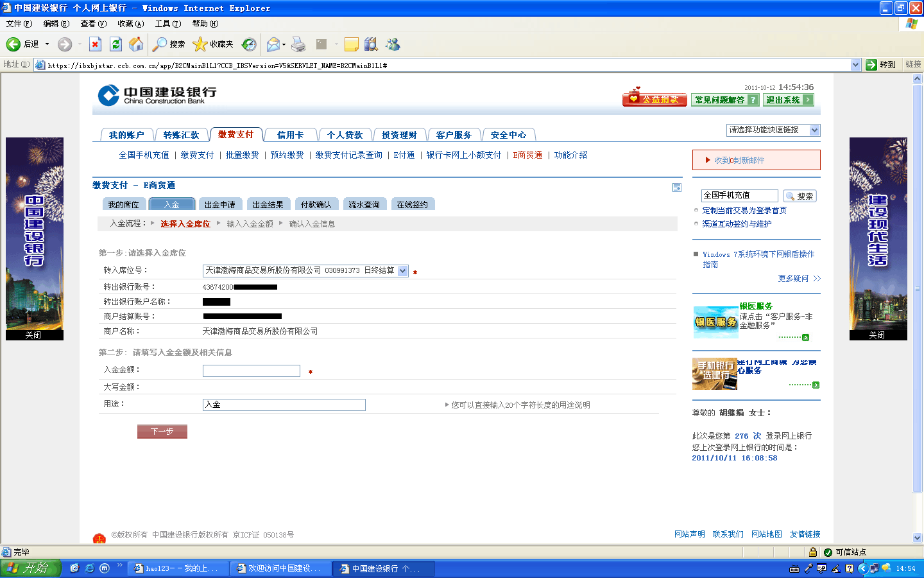Expand the 更多疑问 link
This screenshot has width=924, height=578.
coord(800,279)
